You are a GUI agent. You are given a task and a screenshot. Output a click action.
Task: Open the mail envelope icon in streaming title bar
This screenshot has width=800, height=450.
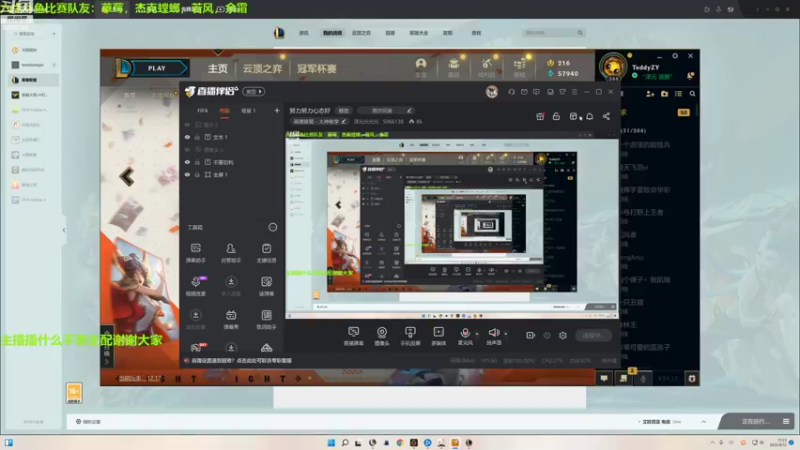click(524, 92)
